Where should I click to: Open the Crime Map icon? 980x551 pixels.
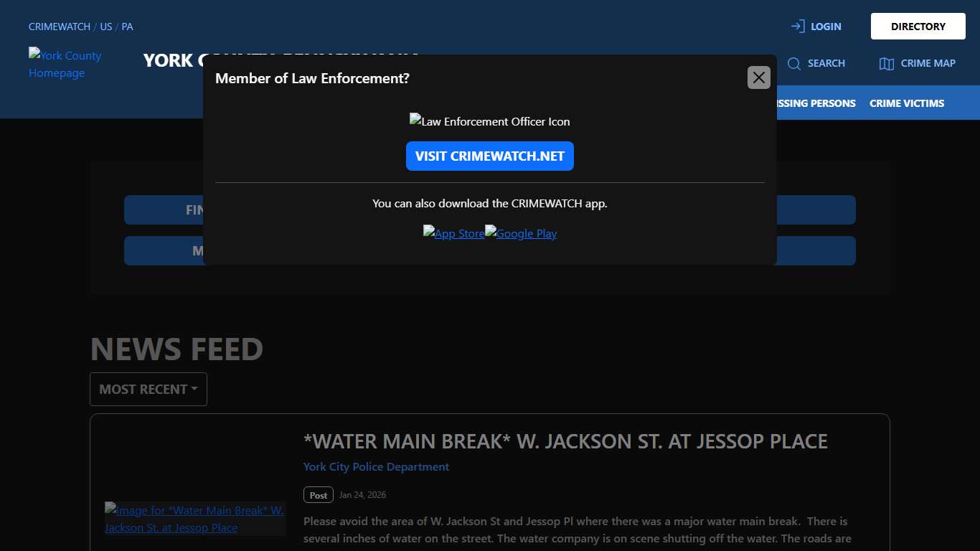point(886,64)
